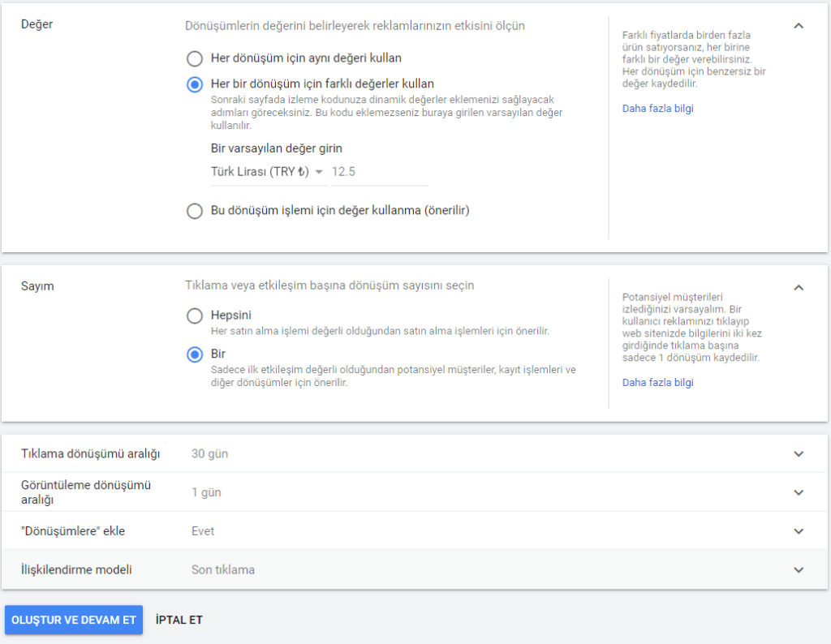Select the 'Hepsini' count option
Image resolution: width=831 pixels, height=644 pixels.
195,316
